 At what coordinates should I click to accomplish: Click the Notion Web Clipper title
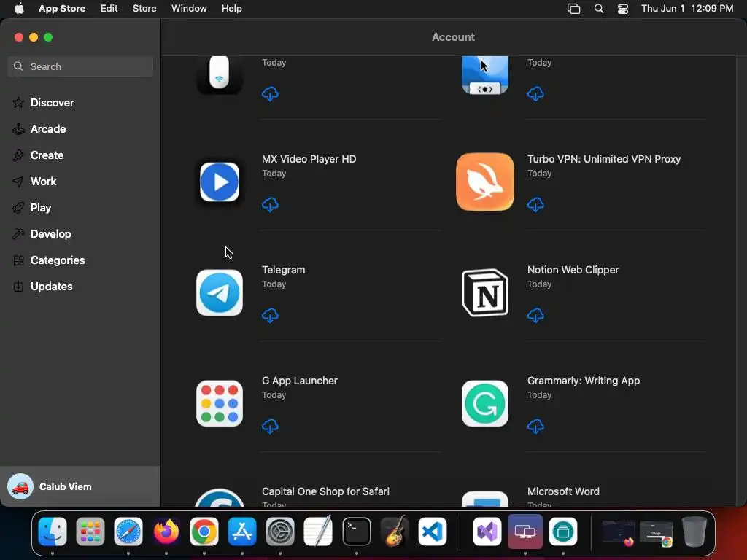573,270
